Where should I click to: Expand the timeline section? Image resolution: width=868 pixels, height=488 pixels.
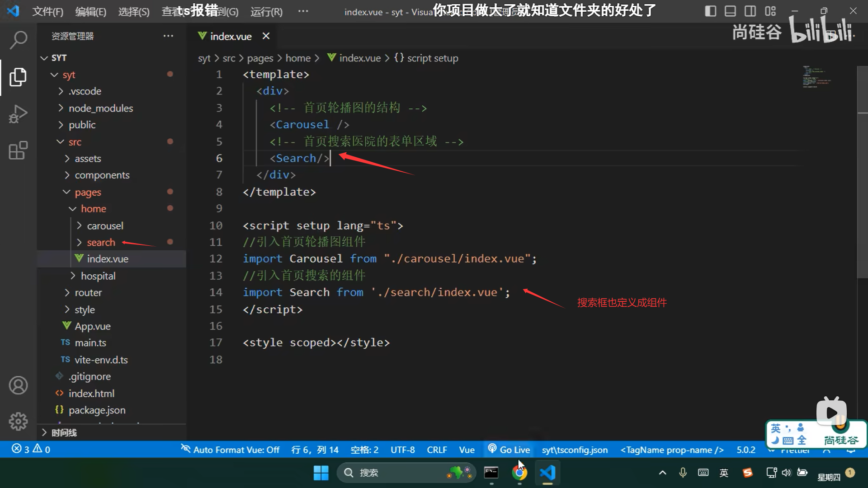(x=63, y=433)
